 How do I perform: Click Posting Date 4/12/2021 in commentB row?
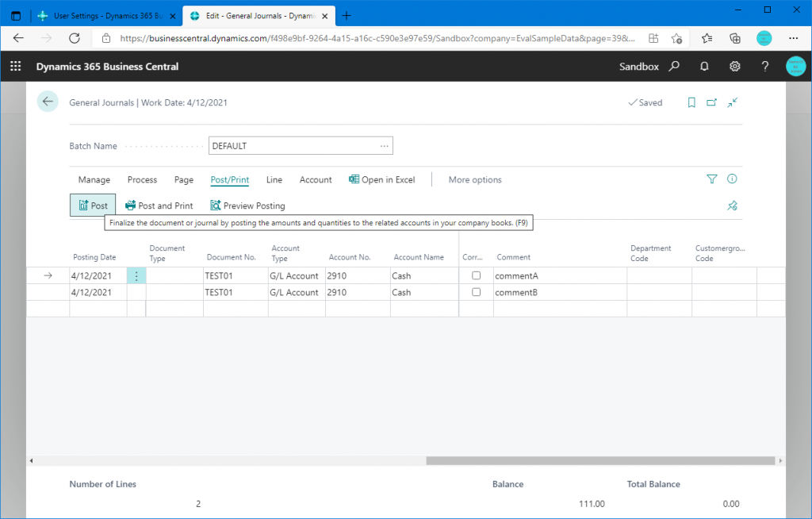pyautogui.click(x=98, y=292)
